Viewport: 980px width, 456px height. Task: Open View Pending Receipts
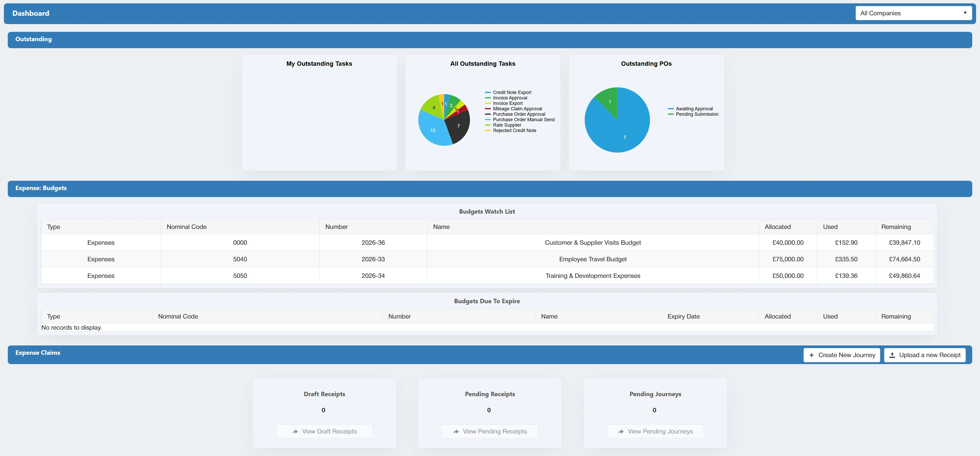[x=490, y=431]
